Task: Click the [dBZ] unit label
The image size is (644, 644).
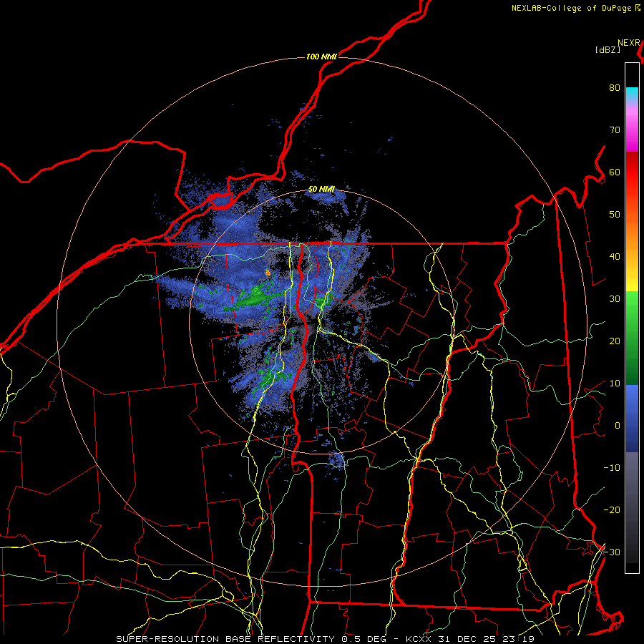Action: click(608, 50)
